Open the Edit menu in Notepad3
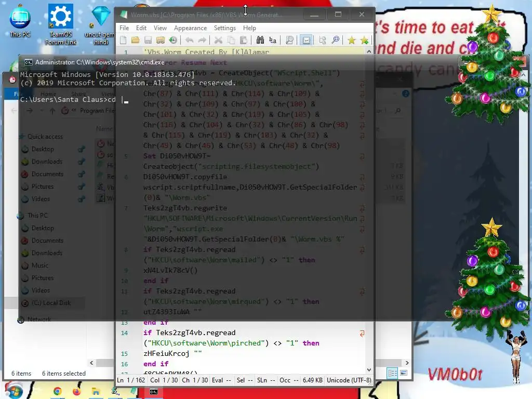The height and width of the screenshot is (399, 532). 141,28
